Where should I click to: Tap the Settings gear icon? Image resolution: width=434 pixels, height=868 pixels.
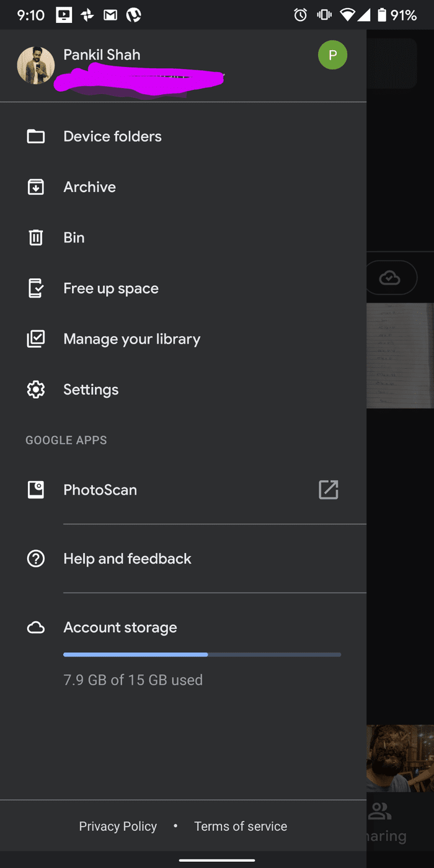pyautogui.click(x=36, y=389)
